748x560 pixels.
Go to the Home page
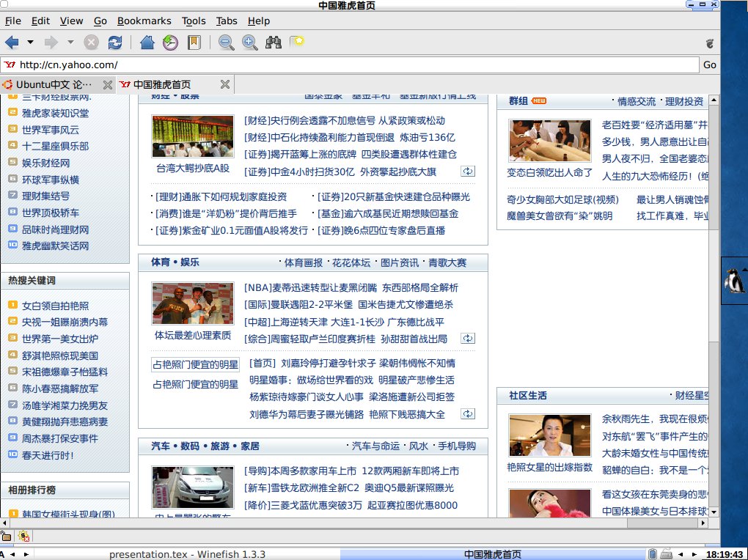pos(147,43)
